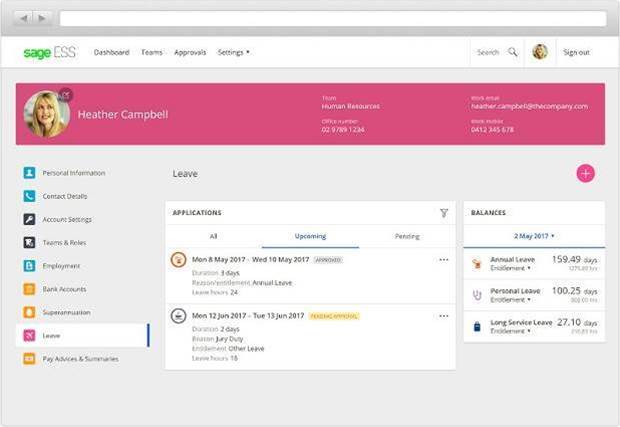The image size is (620, 427).
Task: Open more options for 8 May application
Action: click(444, 260)
